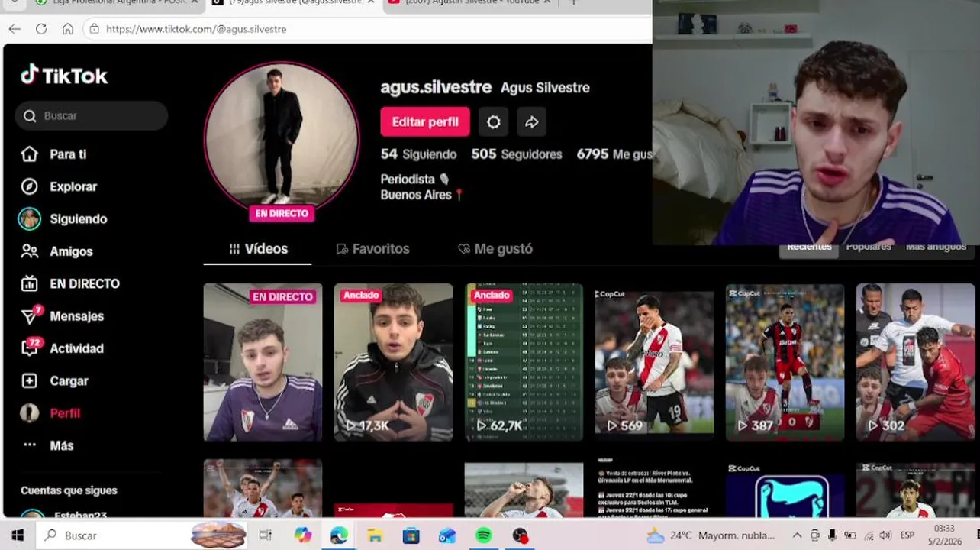Open Outlook from the taskbar
Viewport: 980px width, 550px height.
point(447,535)
